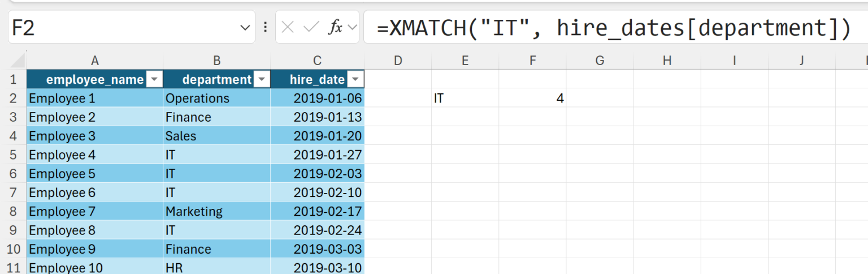868x274 pixels.
Task: Select IT department cell for Employee 4
Action: click(x=217, y=155)
